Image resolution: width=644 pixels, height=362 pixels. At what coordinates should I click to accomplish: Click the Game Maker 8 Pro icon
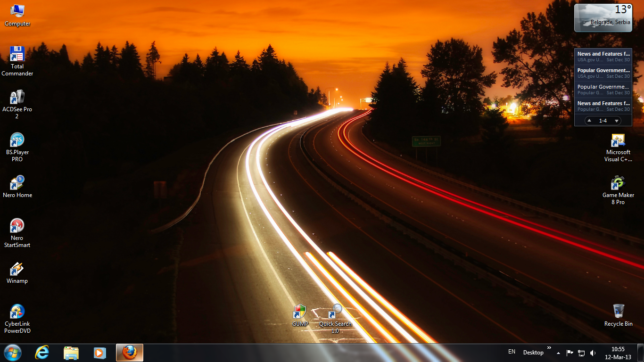pos(618,190)
